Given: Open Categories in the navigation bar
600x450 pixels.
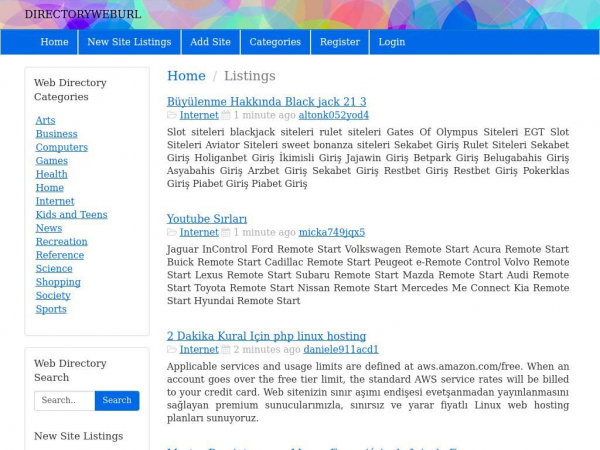Looking at the screenshot, I should (x=275, y=42).
